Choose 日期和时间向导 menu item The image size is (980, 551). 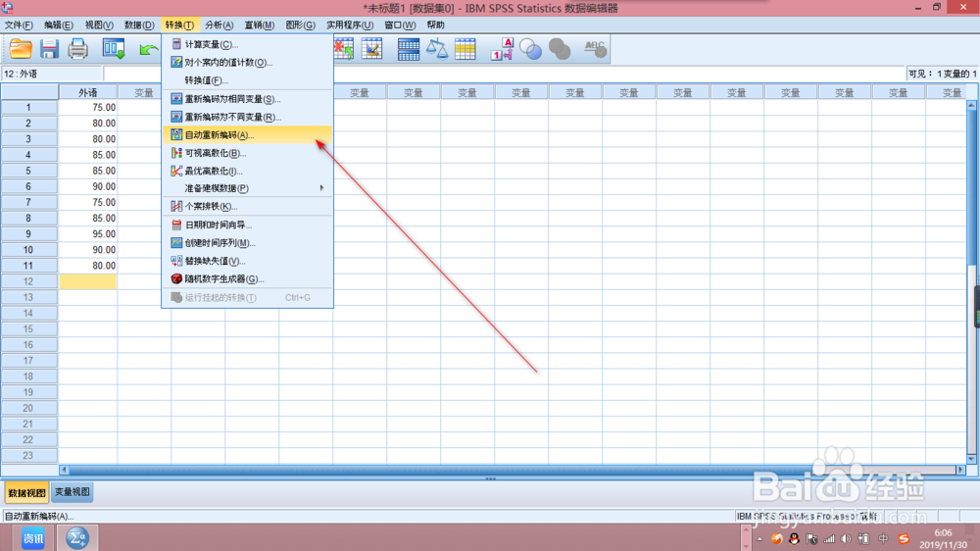click(248, 225)
